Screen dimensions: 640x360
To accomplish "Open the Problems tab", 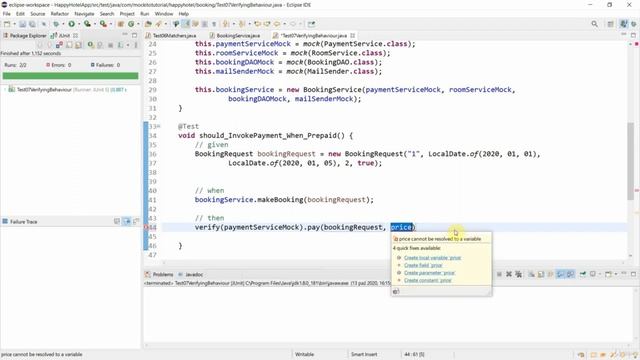I will (x=159, y=274).
